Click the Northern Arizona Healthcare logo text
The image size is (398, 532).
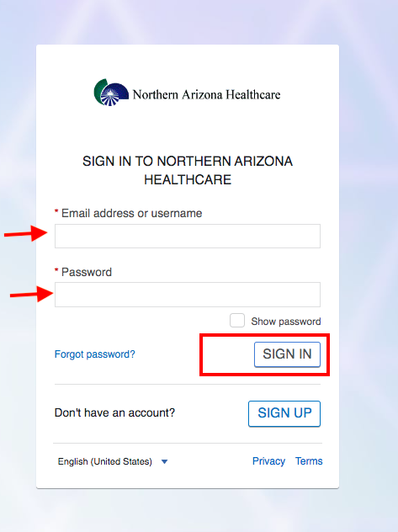(206, 94)
